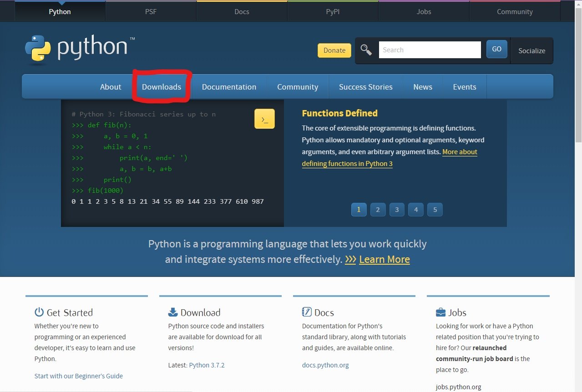Screen dimensions: 582x392
Task: Click the Download section heading
Action: tap(200, 312)
